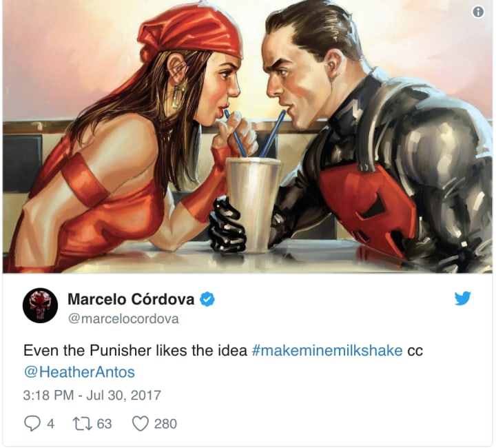This screenshot has width=496, height=448.
Task: Open the @HeatherAntos mention
Action: tap(79, 372)
